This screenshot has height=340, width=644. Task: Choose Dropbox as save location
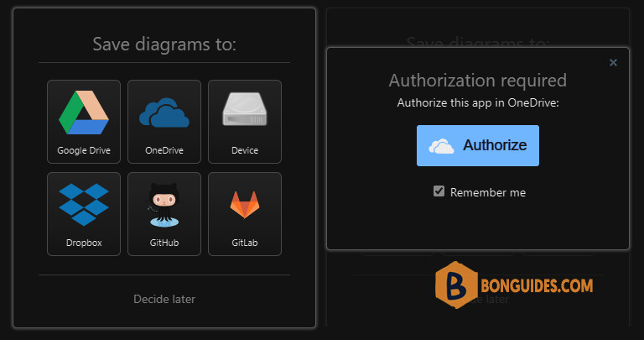point(84,214)
